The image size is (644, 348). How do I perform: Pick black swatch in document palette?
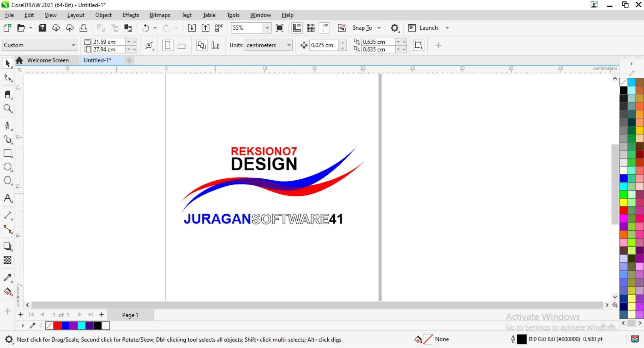point(97,326)
